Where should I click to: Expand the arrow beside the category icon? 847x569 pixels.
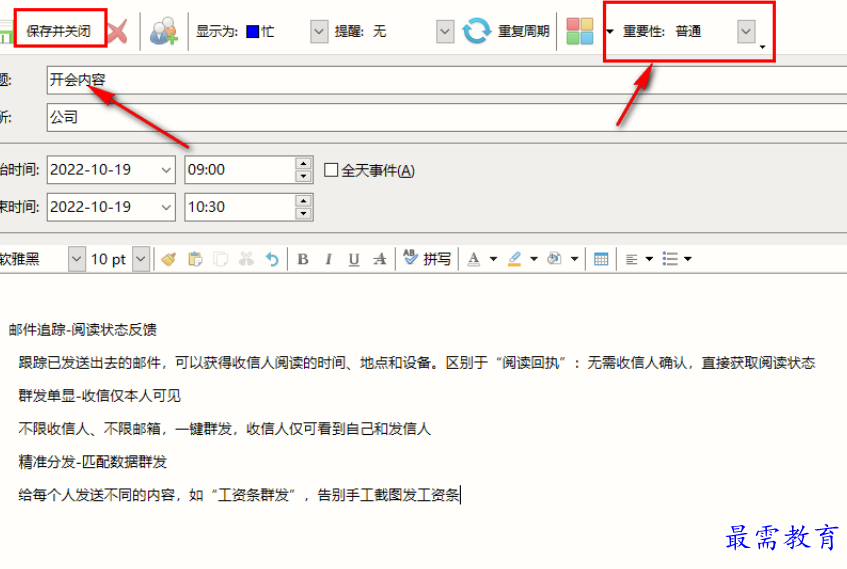tap(610, 31)
